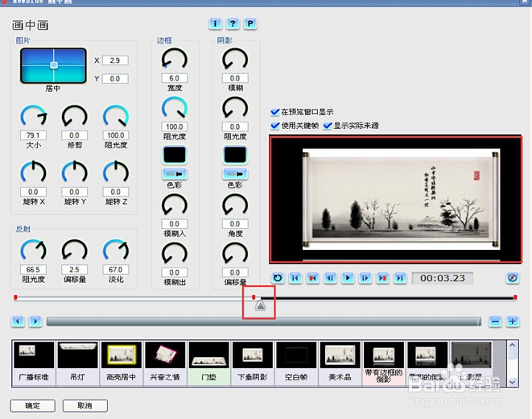This screenshot has width=532, height=419.
Task: Click the round icon right of timecode
Action: pos(513,278)
